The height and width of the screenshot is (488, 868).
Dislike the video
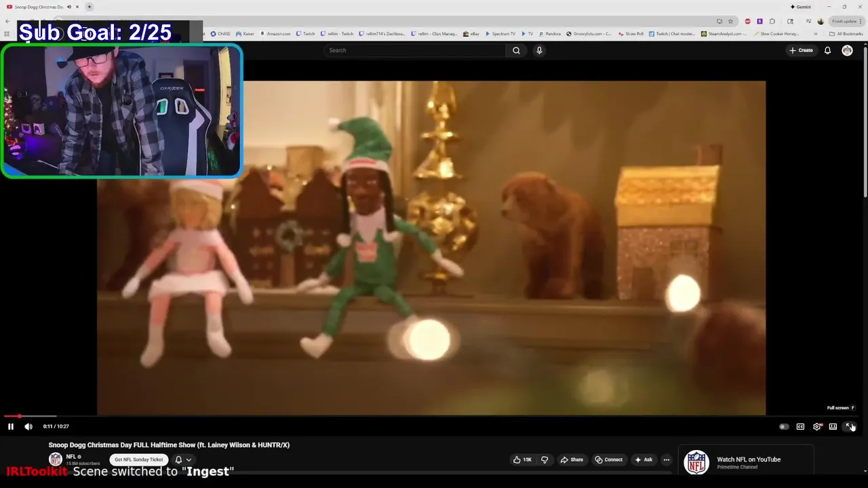pos(545,460)
